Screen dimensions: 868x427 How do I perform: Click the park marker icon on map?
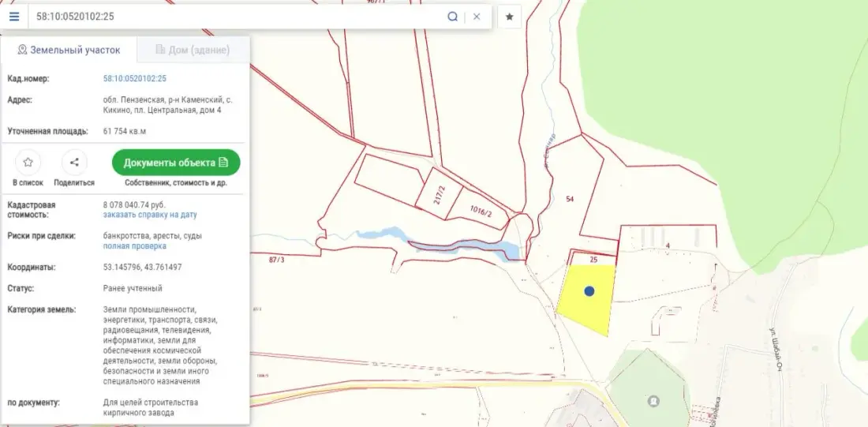(654, 400)
